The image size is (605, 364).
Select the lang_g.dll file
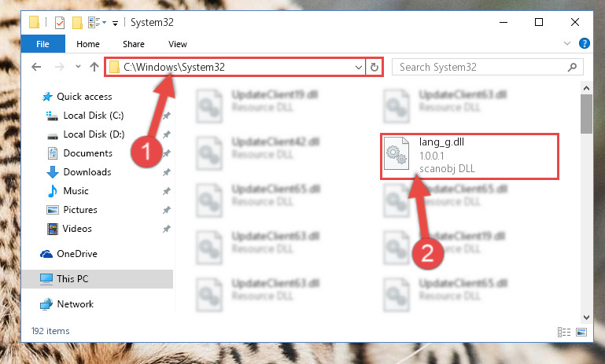[469, 156]
